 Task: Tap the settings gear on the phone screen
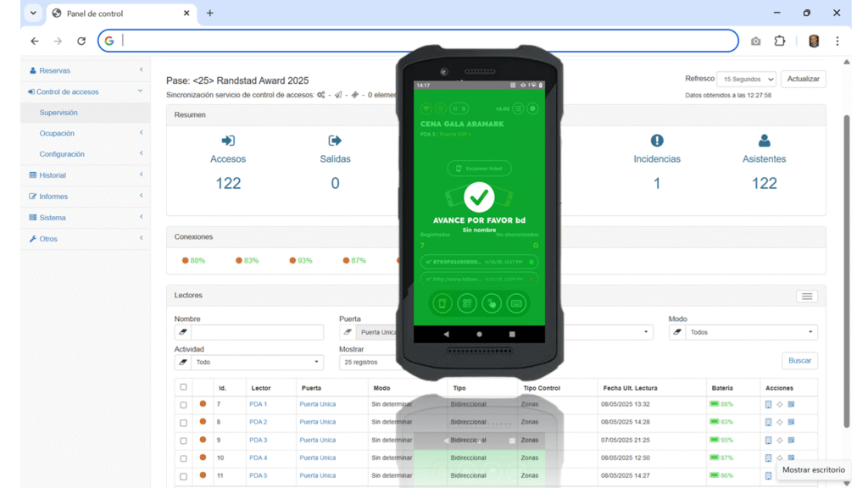(532, 108)
